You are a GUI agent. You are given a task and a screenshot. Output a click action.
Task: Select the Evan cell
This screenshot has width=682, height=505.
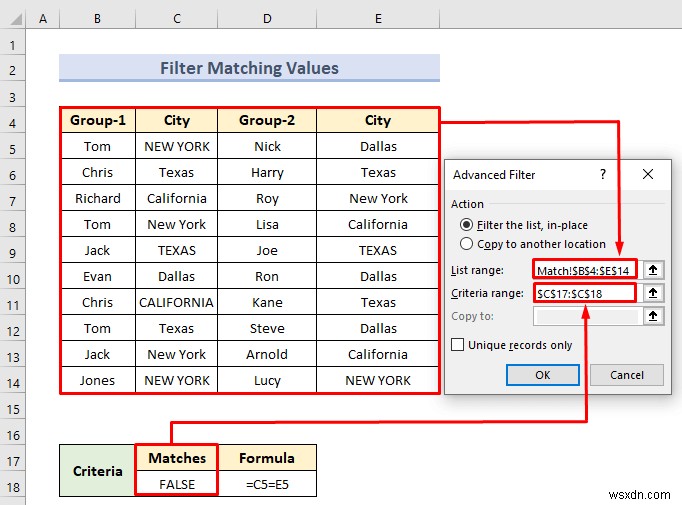[98, 276]
